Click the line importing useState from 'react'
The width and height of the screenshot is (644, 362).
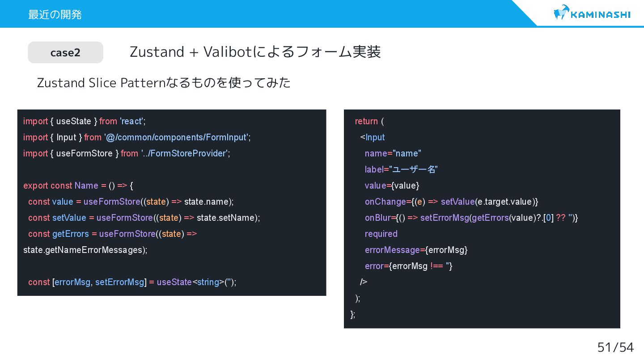(x=85, y=121)
